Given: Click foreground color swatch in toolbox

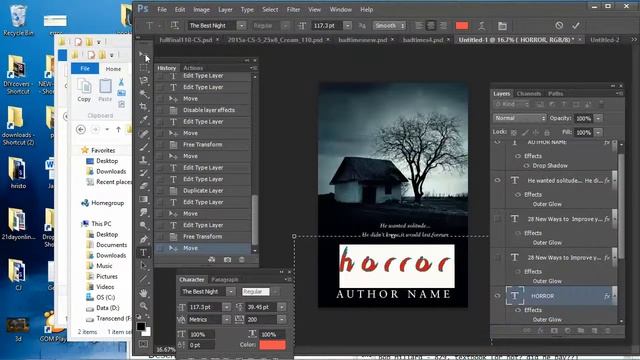Looking at the screenshot, I should (141, 326).
